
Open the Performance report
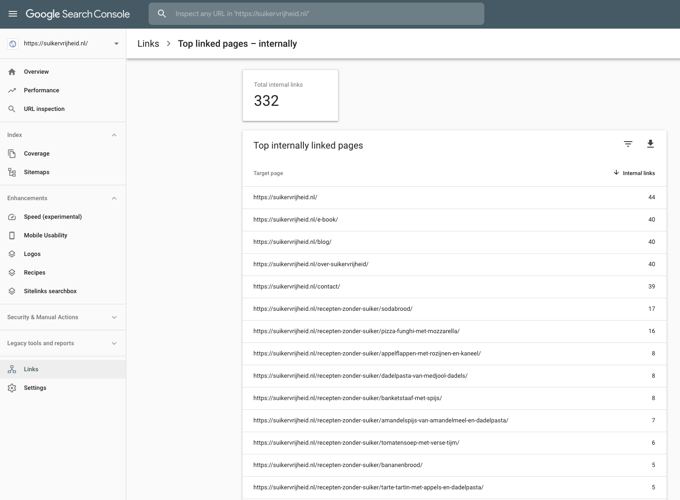coord(41,90)
